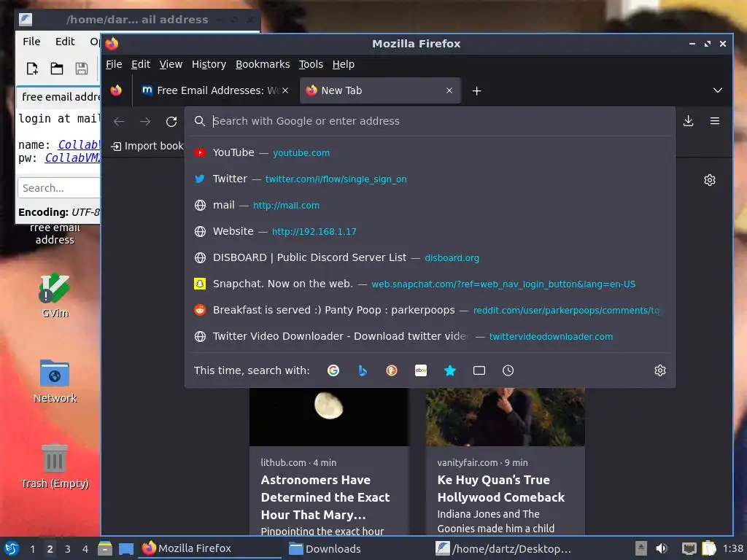Select the Twitter Video Downloader suggestion
The height and width of the screenshot is (560, 747).
[x=430, y=336]
